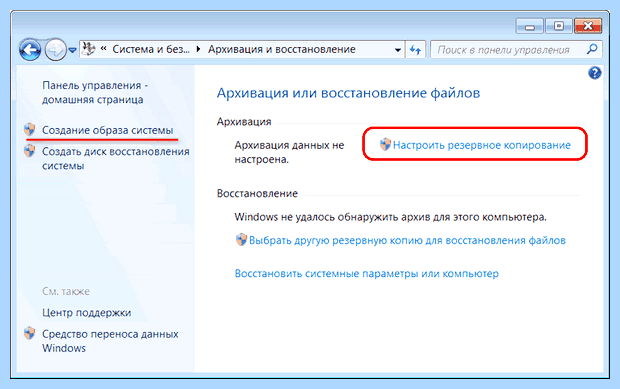Select 'Архивация и восстановление' breadcrumb
Viewport: 620px width, 389px height.
pyautogui.click(x=282, y=49)
